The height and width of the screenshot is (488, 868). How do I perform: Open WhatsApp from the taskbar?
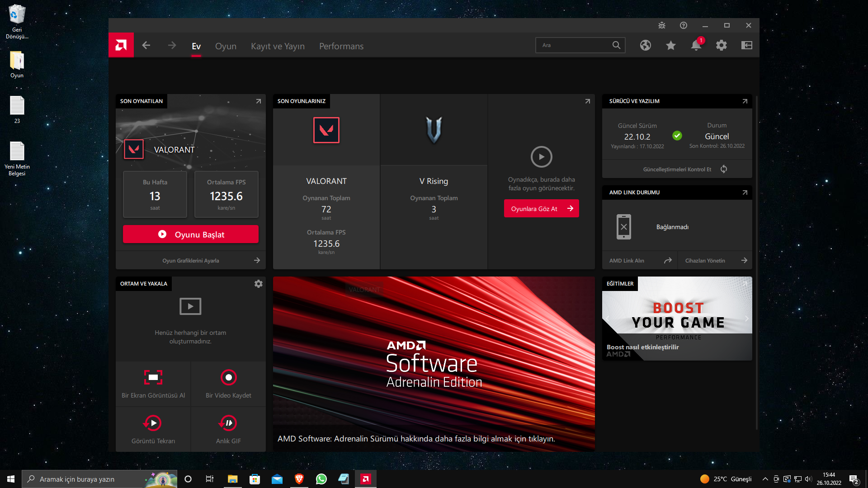pyautogui.click(x=321, y=479)
